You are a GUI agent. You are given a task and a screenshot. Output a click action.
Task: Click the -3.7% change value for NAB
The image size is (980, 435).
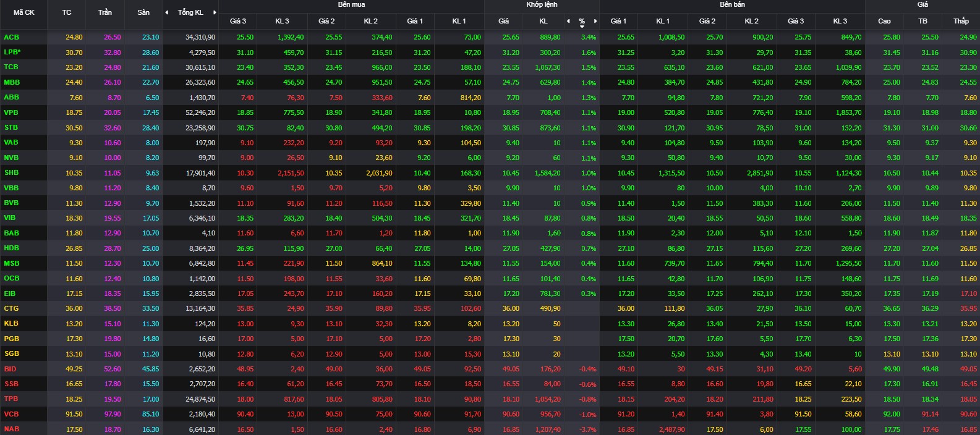[587, 429]
